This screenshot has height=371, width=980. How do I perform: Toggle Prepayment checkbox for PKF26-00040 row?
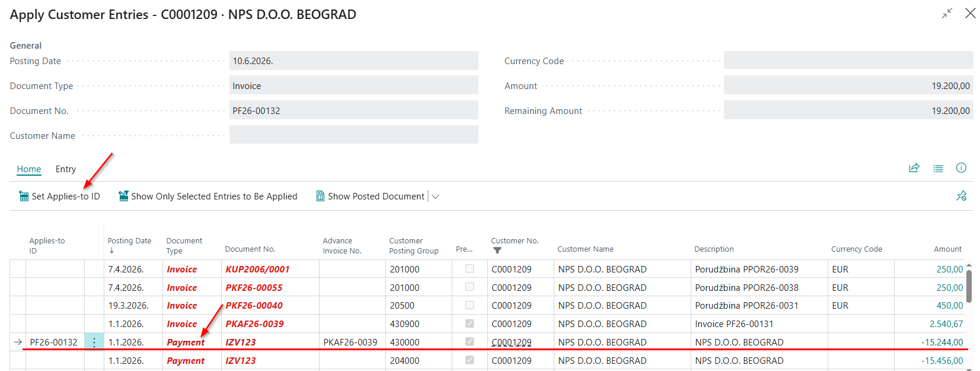pyautogui.click(x=470, y=305)
